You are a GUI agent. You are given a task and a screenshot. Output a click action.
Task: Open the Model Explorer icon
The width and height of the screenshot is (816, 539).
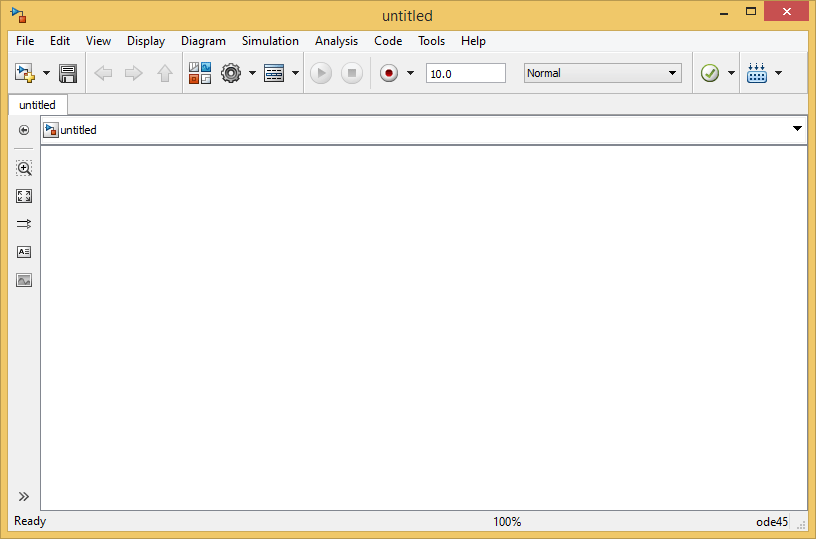pos(274,73)
